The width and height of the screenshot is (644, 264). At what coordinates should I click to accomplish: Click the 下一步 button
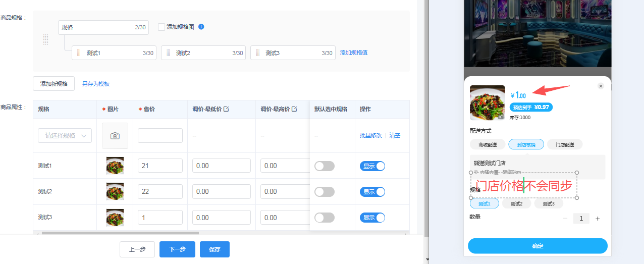[177, 249]
